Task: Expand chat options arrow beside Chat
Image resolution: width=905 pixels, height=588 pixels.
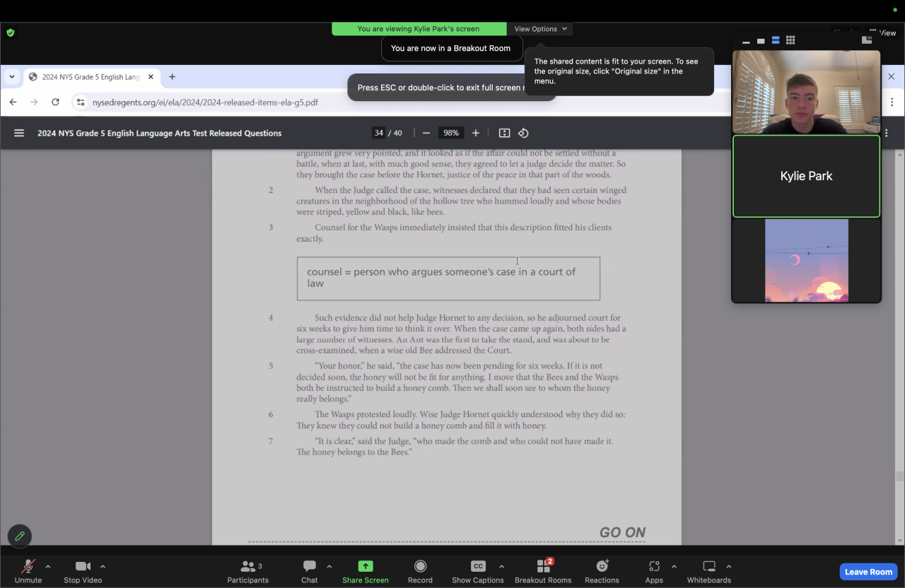Action: (329, 566)
